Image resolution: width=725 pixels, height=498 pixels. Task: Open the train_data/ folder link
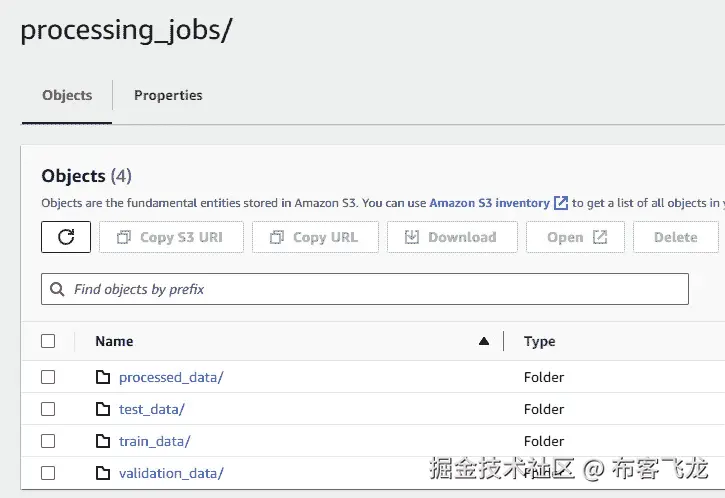154,441
